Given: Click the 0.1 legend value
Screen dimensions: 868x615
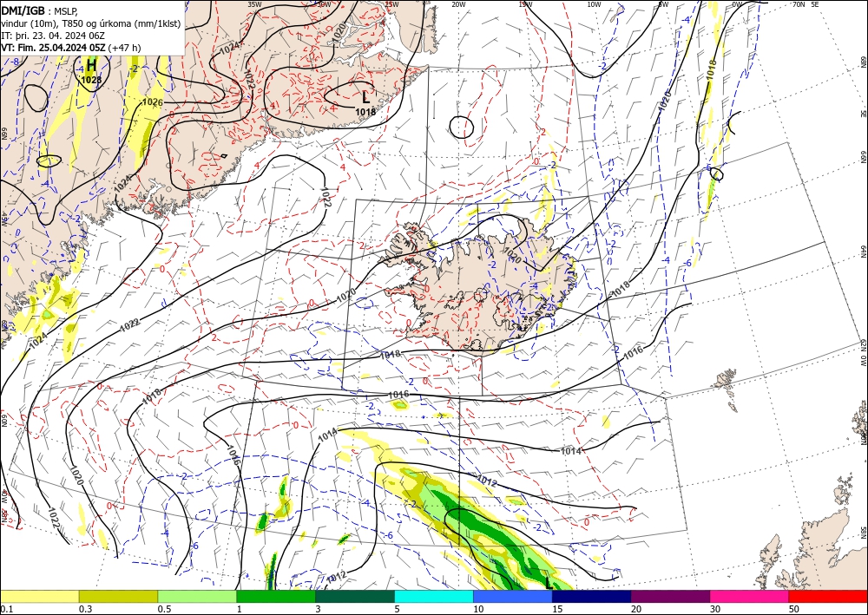Looking at the screenshot, I should click(5, 609).
